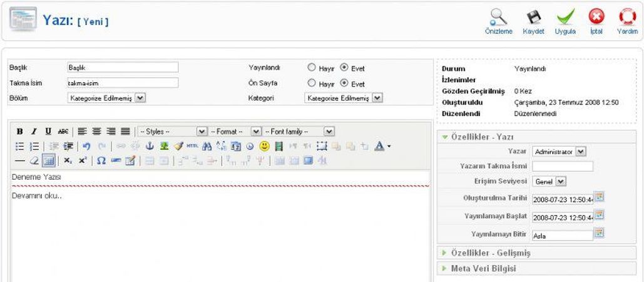Click the Kaydet save icon
Image resolution: width=644 pixels, height=282 pixels.
point(533,17)
